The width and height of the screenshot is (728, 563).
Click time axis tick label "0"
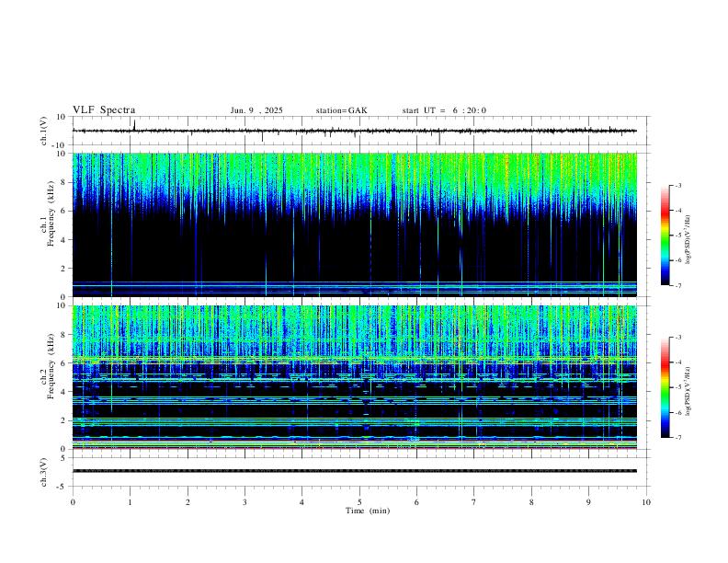click(x=73, y=502)
